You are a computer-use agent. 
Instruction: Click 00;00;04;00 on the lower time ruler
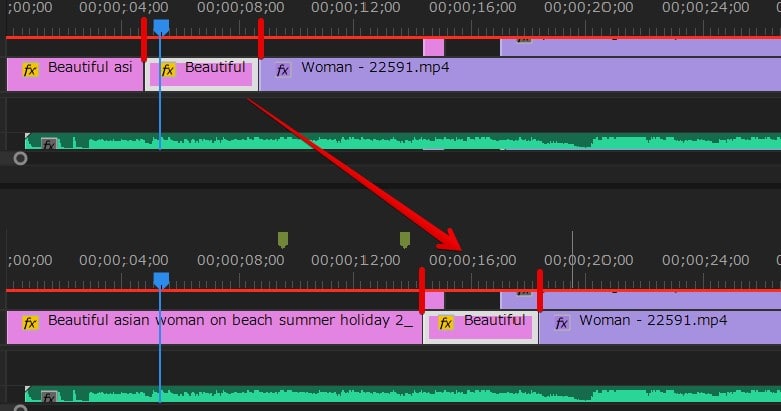click(x=124, y=260)
